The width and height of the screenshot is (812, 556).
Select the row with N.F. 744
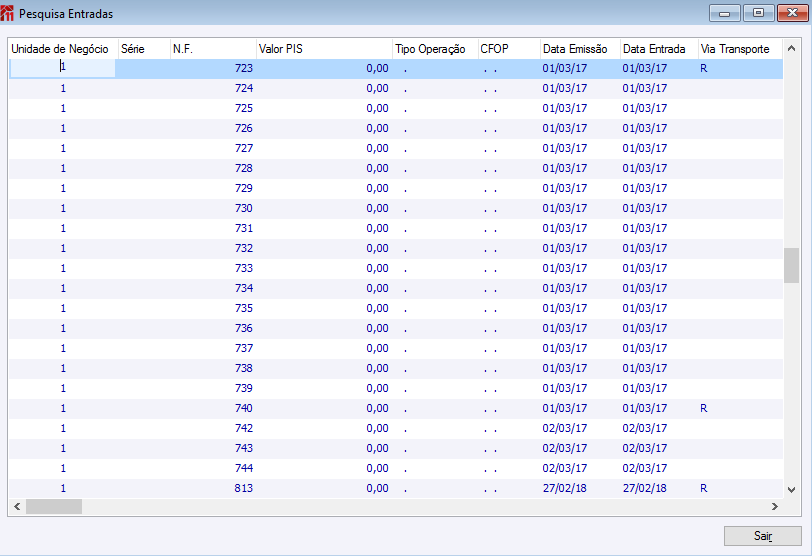point(396,469)
